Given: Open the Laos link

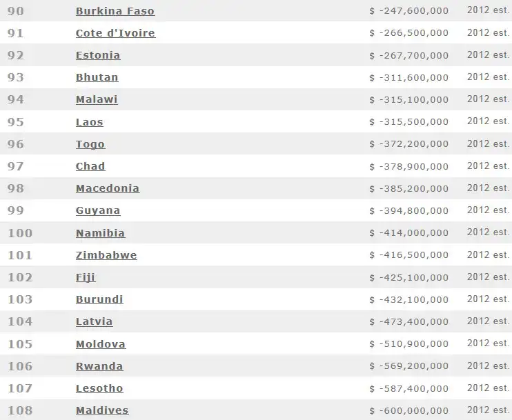Looking at the screenshot, I should 89,122.
